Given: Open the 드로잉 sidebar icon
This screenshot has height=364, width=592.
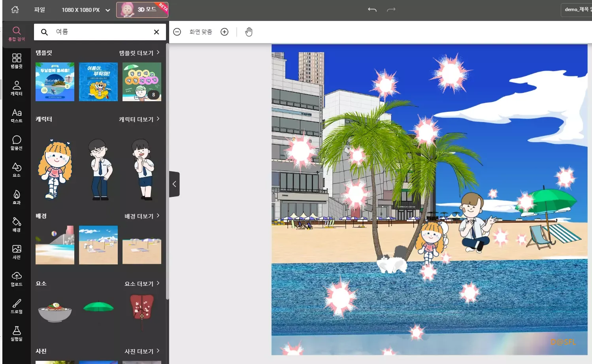Looking at the screenshot, I should (17, 306).
